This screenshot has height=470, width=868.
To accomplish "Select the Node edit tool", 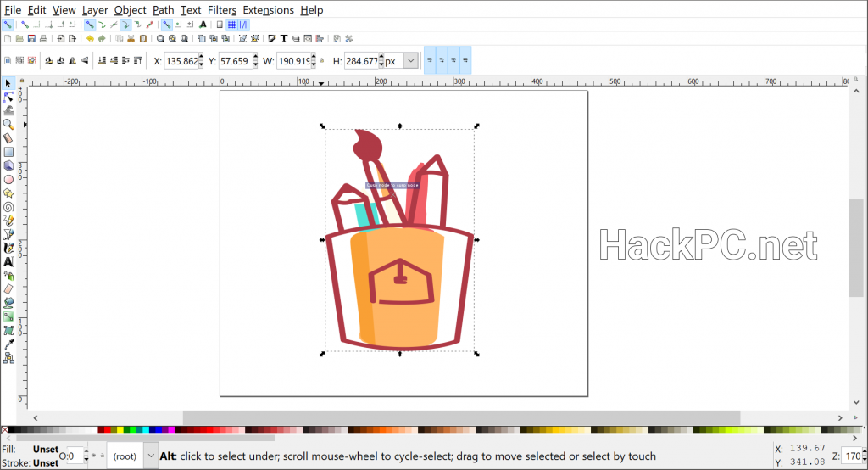I will pyautogui.click(x=8, y=97).
